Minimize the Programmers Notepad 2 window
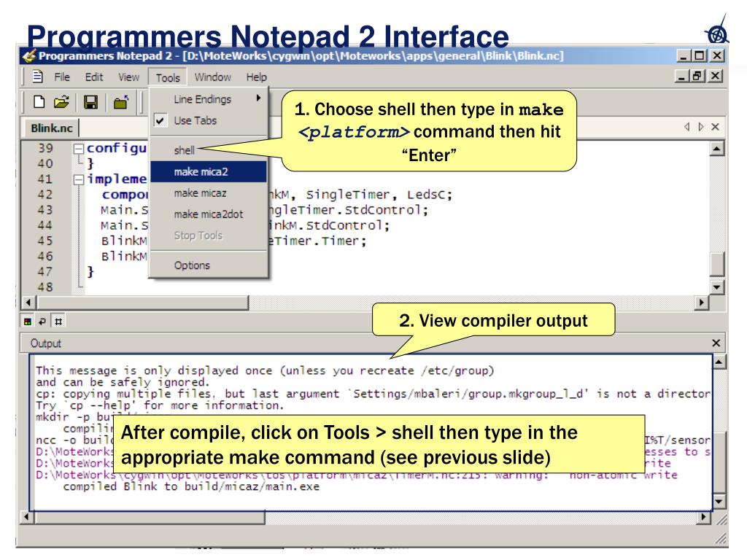Image resolution: width=747 pixels, height=560 pixels. point(684,55)
